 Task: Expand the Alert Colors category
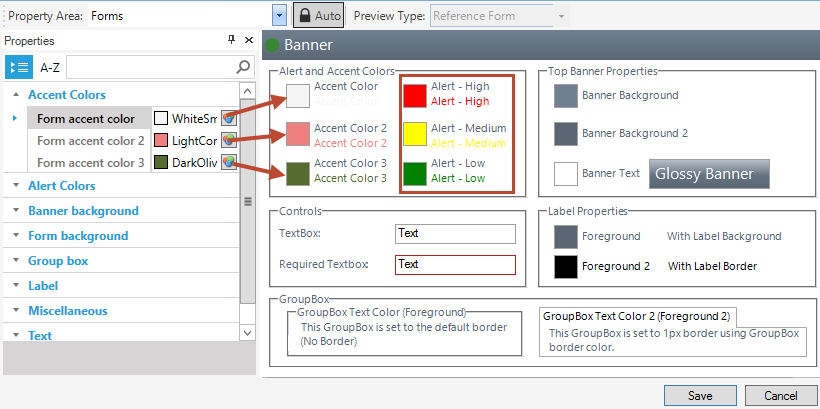coord(16,185)
